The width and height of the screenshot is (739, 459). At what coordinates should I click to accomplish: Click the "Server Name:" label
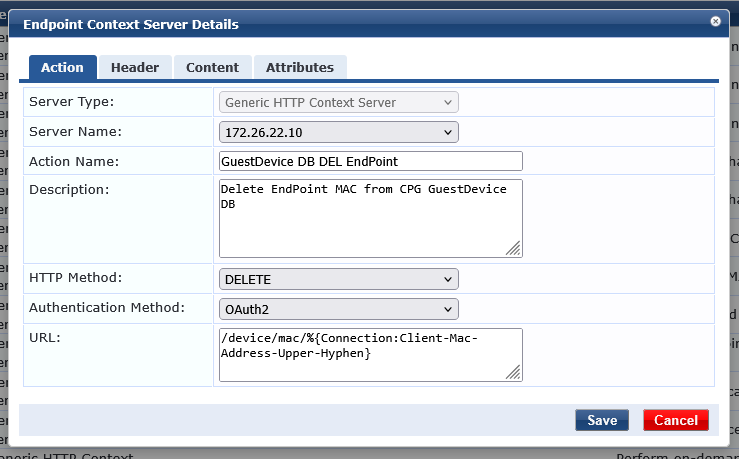click(x=75, y=132)
